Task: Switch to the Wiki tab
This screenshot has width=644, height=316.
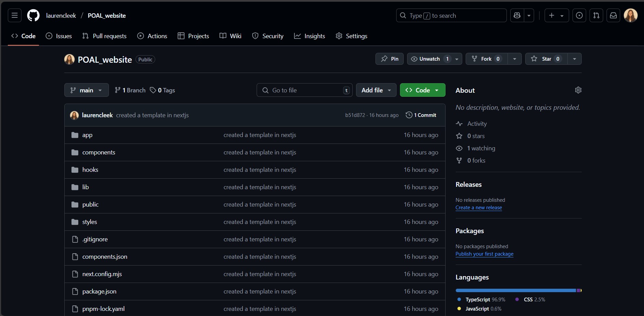Action: click(230, 36)
